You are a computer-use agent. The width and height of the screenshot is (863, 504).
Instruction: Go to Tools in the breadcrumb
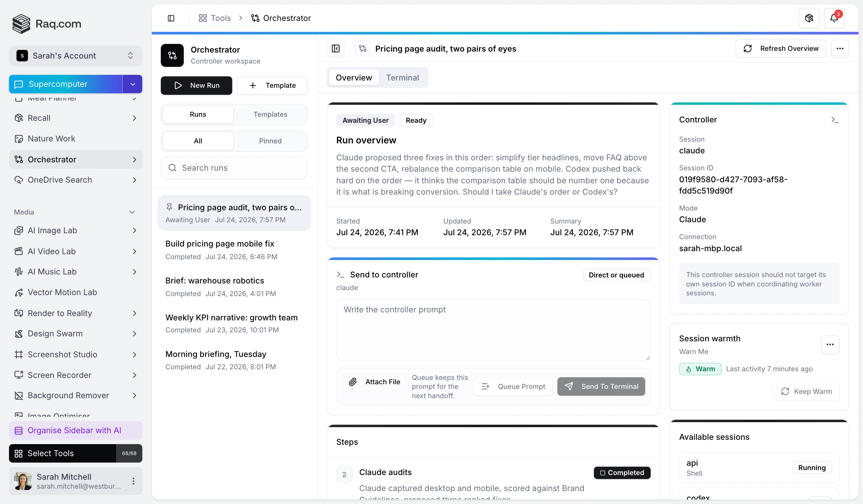coord(215,18)
